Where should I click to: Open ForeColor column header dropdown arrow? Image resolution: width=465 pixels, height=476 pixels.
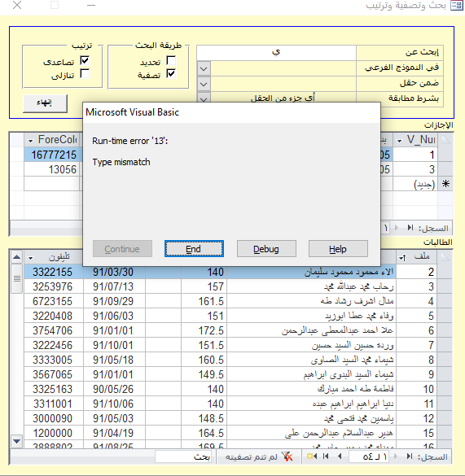pos(30,141)
